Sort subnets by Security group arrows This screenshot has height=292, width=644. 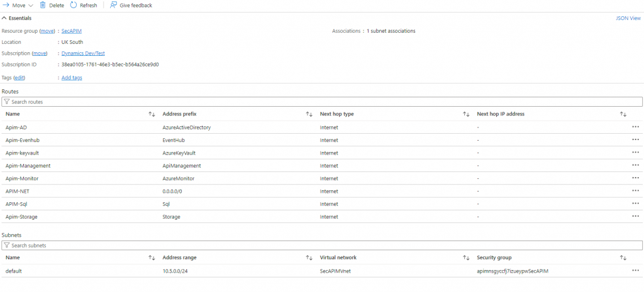[623, 258]
